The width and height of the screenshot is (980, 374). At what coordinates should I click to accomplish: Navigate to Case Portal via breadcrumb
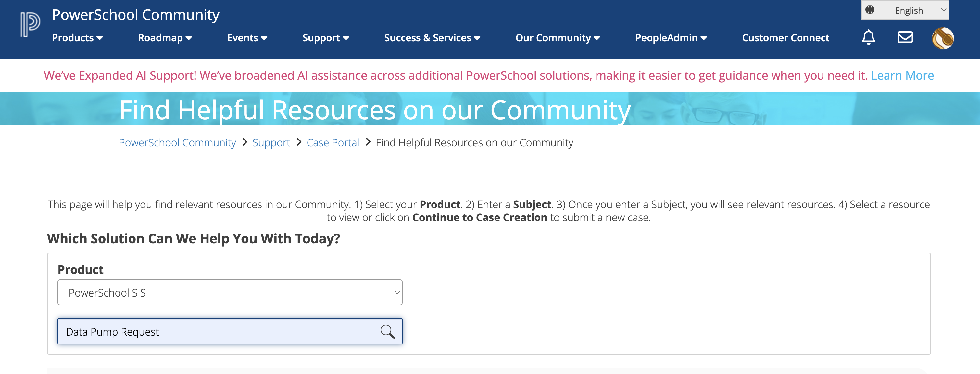pos(333,142)
